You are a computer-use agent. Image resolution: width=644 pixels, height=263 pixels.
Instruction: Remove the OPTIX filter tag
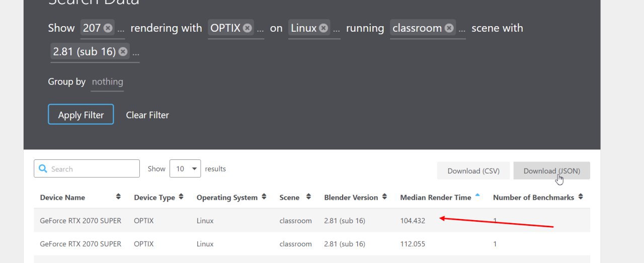pyautogui.click(x=248, y=28)
